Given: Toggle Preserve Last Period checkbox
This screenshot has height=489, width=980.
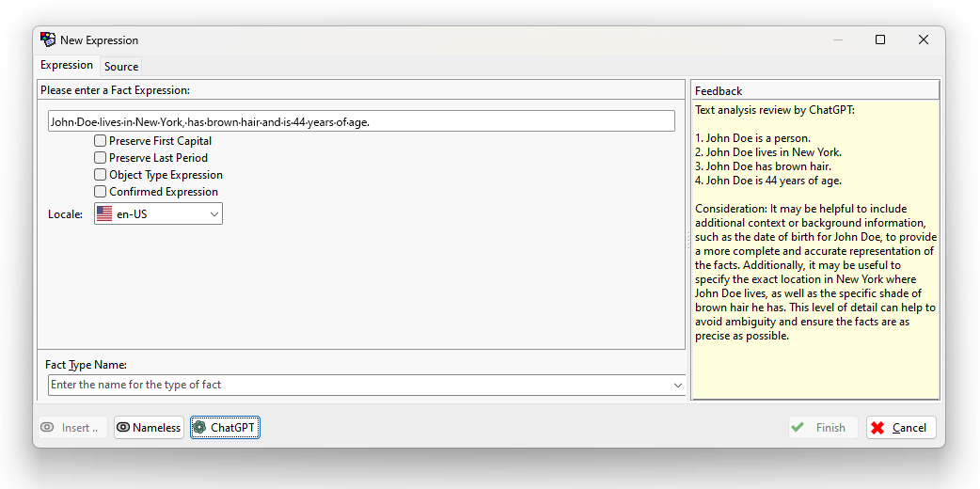Looking at the screenshot, I should click(100, 158).
